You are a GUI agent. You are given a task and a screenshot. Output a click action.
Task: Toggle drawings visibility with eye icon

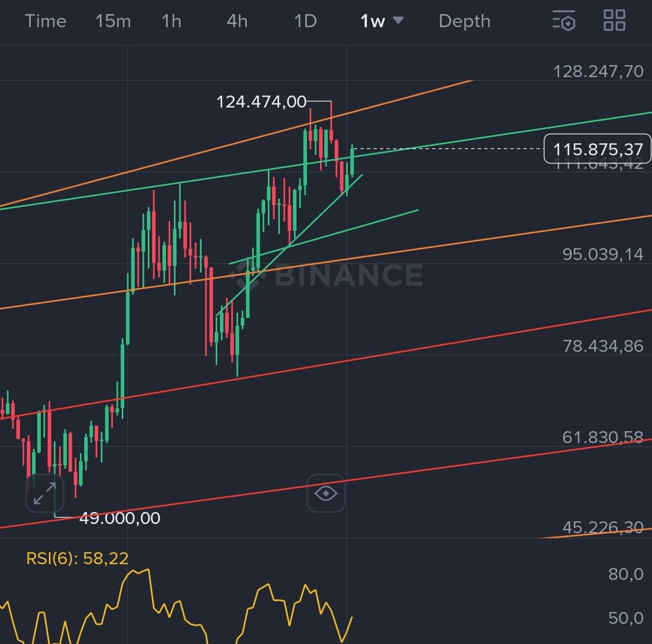click(x=325, y=493)
